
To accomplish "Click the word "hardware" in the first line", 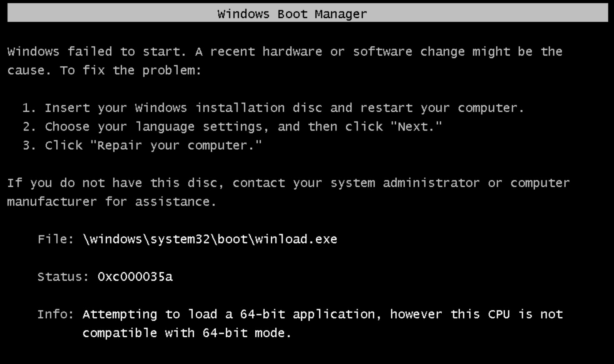I will 292,52.
